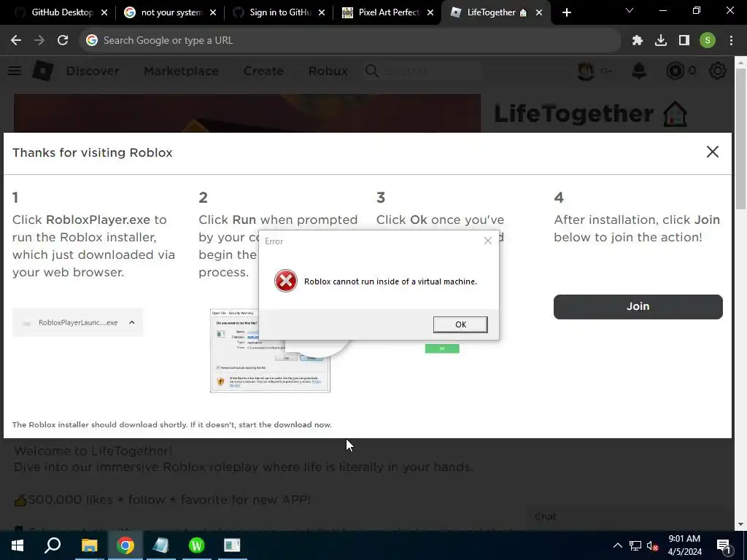Screen dimensions: 747x560
Task: Open the Roblox notifications bell
Action: click(639, 71)
